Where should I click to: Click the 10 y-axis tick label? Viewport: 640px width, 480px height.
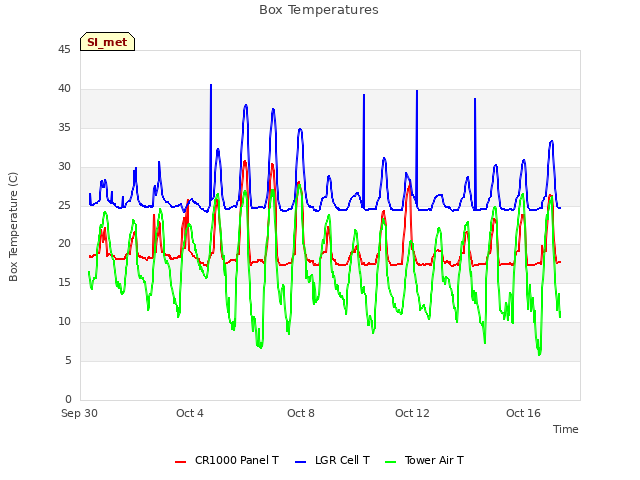[64, 322]
